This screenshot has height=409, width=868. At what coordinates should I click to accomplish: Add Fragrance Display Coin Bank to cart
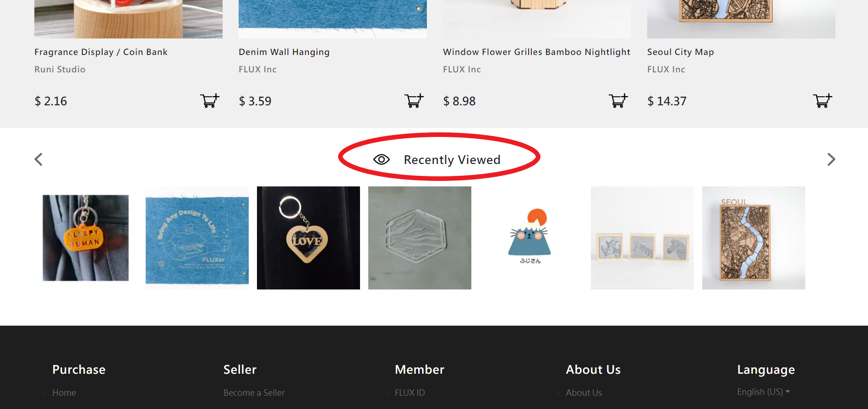pyautogui.click(x=209, y=101)
